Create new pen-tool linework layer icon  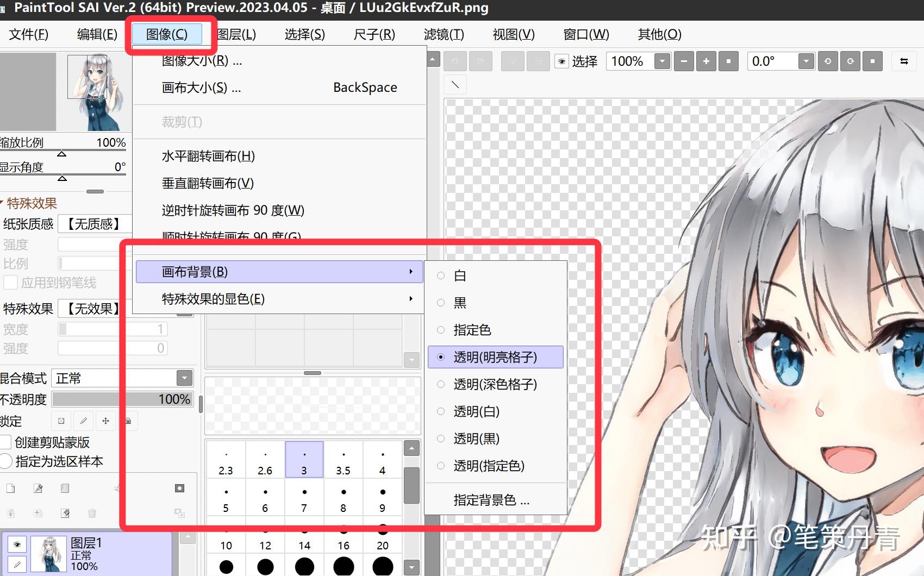point(38,489)
